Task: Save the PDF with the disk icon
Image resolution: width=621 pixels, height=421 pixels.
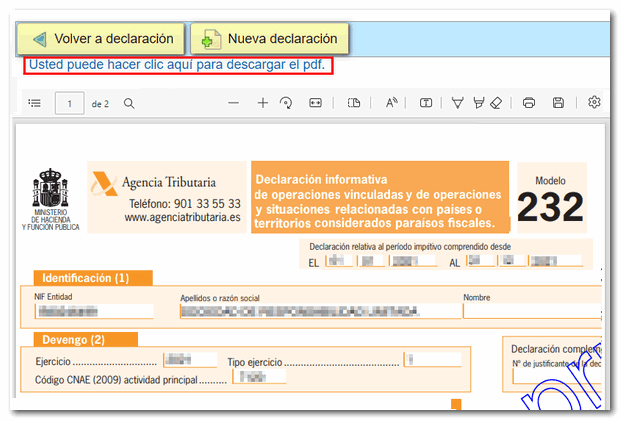Action: tap(559, 103)
